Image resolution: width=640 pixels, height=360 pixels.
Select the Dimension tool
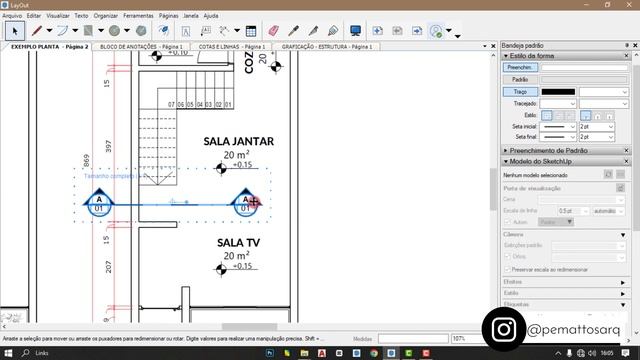click(224, 31)
